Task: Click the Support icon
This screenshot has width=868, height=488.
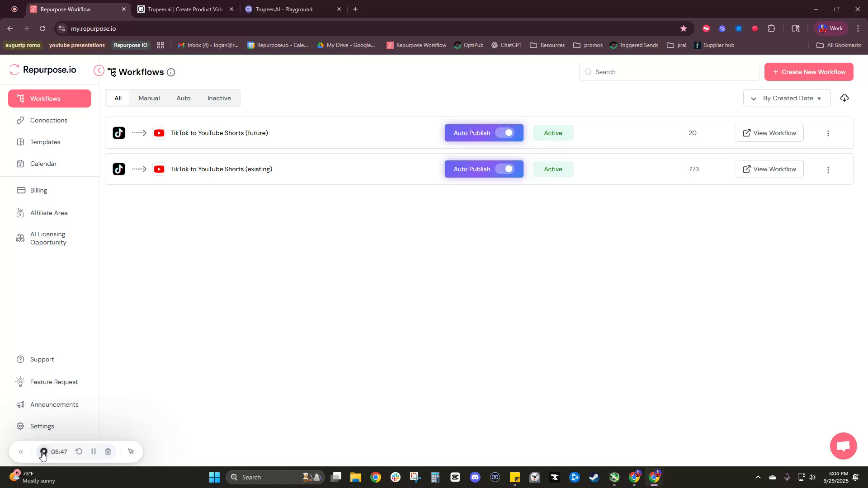Action: point(20,359)
